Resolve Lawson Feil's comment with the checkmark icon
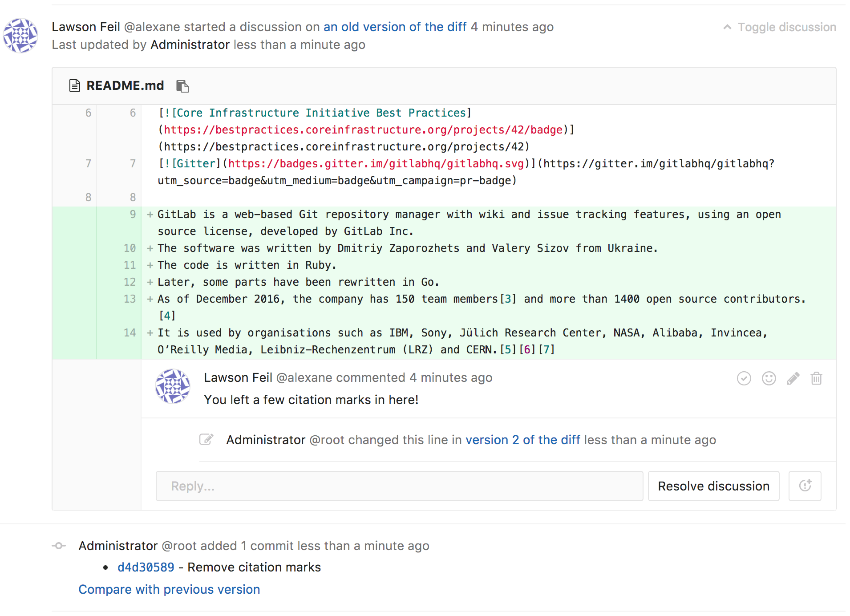This screenshot has height=616, width=850. pyautogui.click(x=744, y=378)
